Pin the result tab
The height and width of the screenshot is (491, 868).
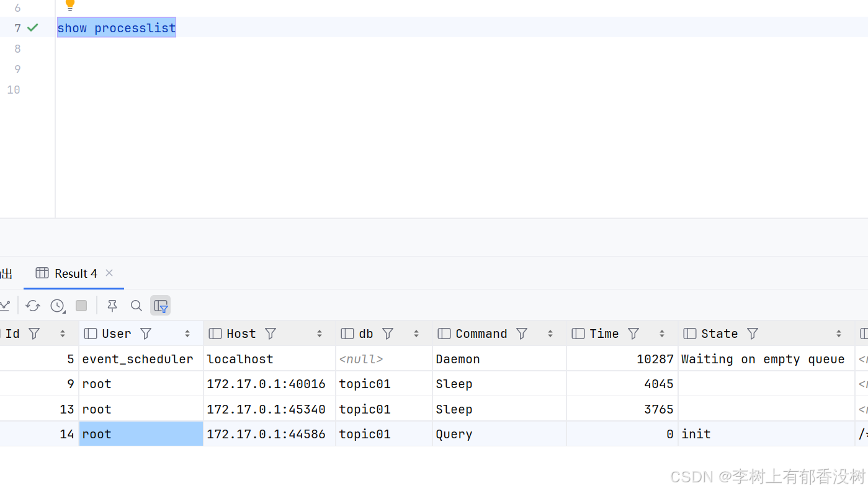tap(112, 306)
